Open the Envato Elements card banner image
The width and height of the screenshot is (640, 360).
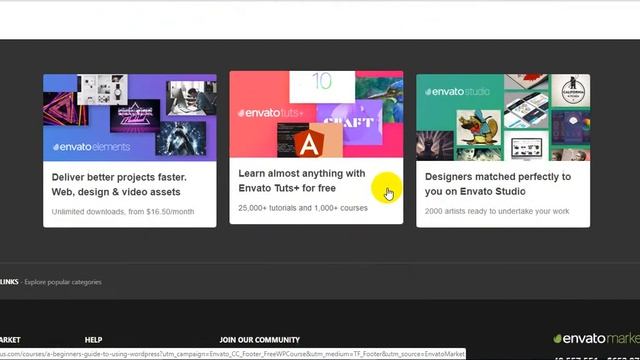tap(130, 118)
